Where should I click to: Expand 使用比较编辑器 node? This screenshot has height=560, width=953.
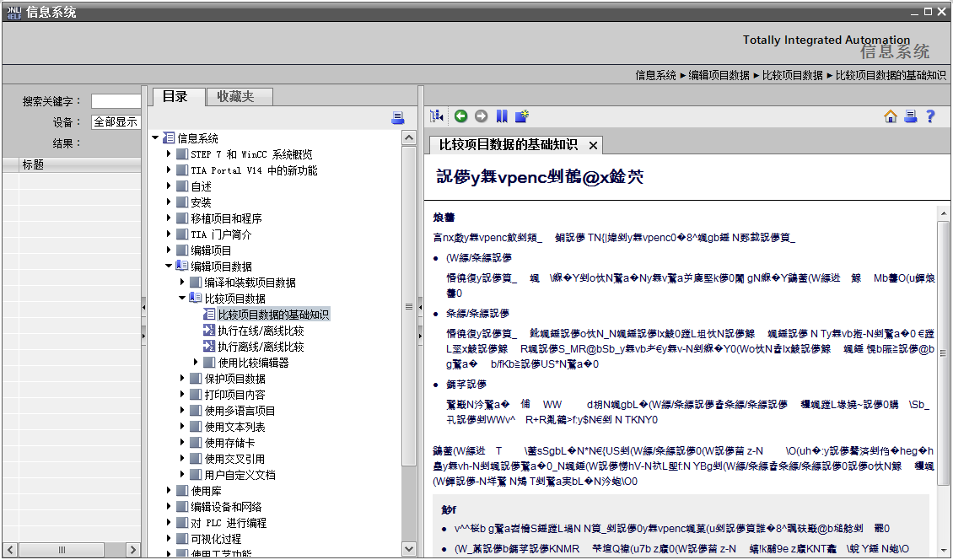pyautogui.click(x=195, y=362)
